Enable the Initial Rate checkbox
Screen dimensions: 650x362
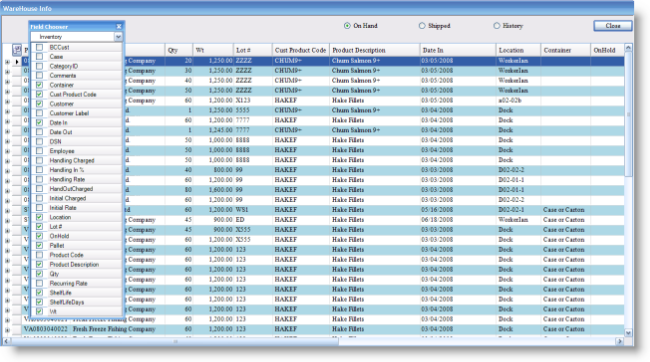point(39,208)
